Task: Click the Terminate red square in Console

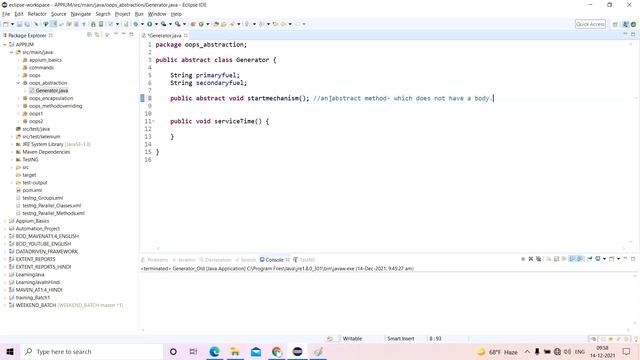Action: (x=523, y=259)
